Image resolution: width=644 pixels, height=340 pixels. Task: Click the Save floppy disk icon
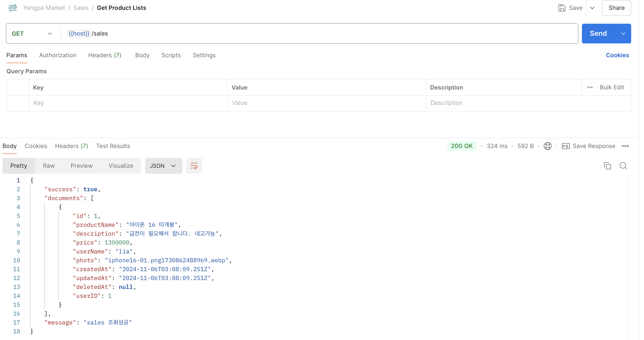(x=561, y=8)
